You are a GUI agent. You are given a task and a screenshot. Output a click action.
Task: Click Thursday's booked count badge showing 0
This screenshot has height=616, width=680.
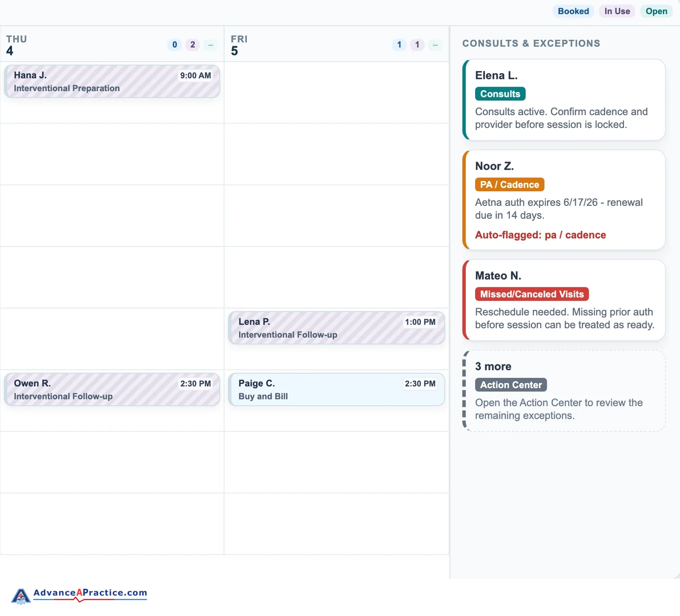click(175, 45)
